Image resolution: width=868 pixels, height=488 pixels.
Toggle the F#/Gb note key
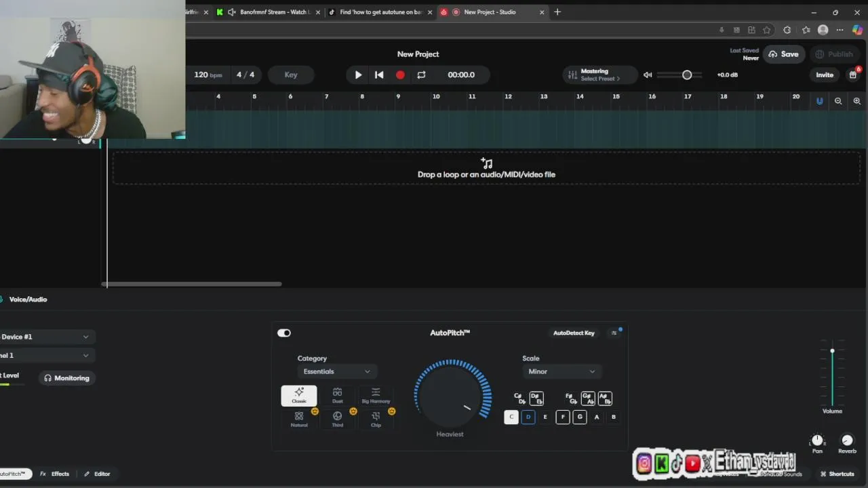(x=571, y=398)
